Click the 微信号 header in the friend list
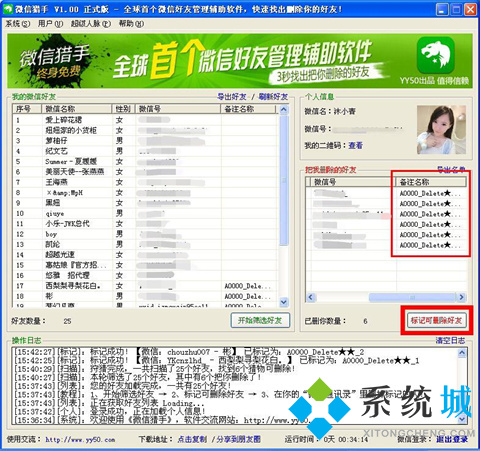Screen dimensions: 480x451 coord(178,109)
